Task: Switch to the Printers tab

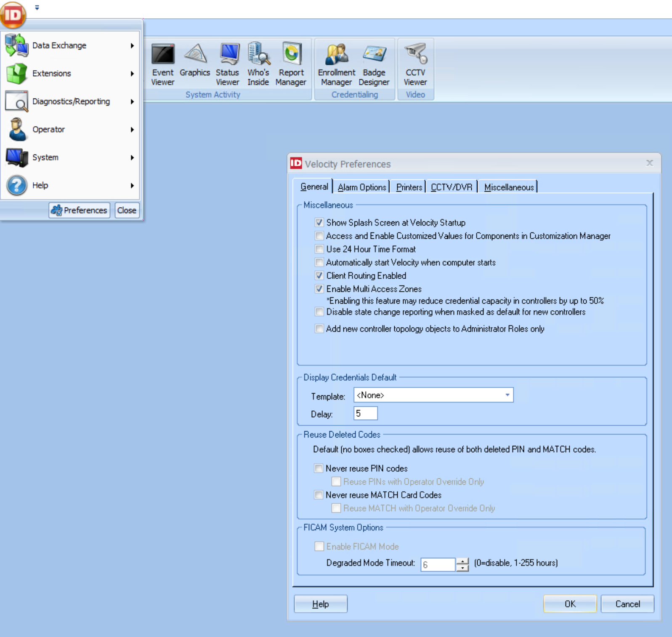Action: (x=409, y=187)
